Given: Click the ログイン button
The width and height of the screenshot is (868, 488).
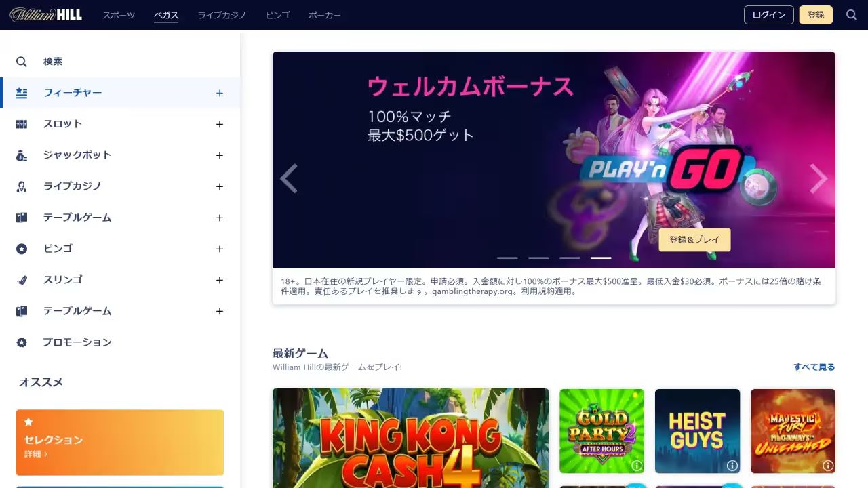Looking at the screenshot, I should [768, 14].
